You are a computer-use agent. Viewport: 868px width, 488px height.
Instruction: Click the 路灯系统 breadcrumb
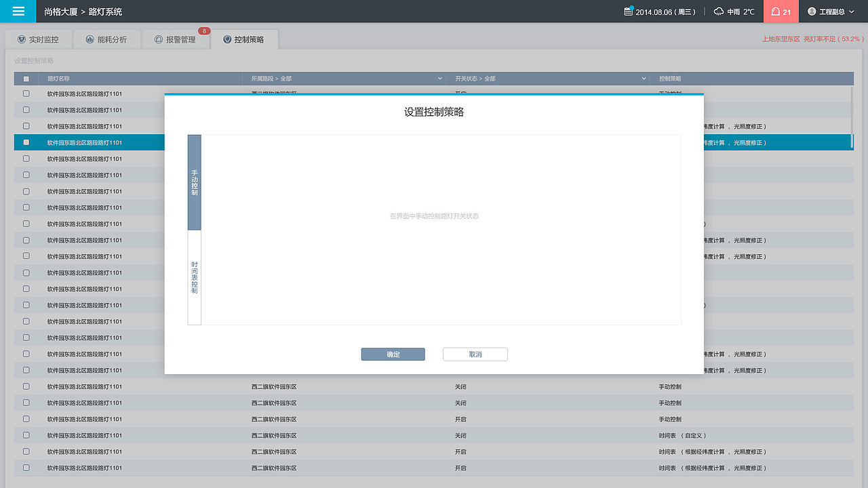tap(106, 12)
